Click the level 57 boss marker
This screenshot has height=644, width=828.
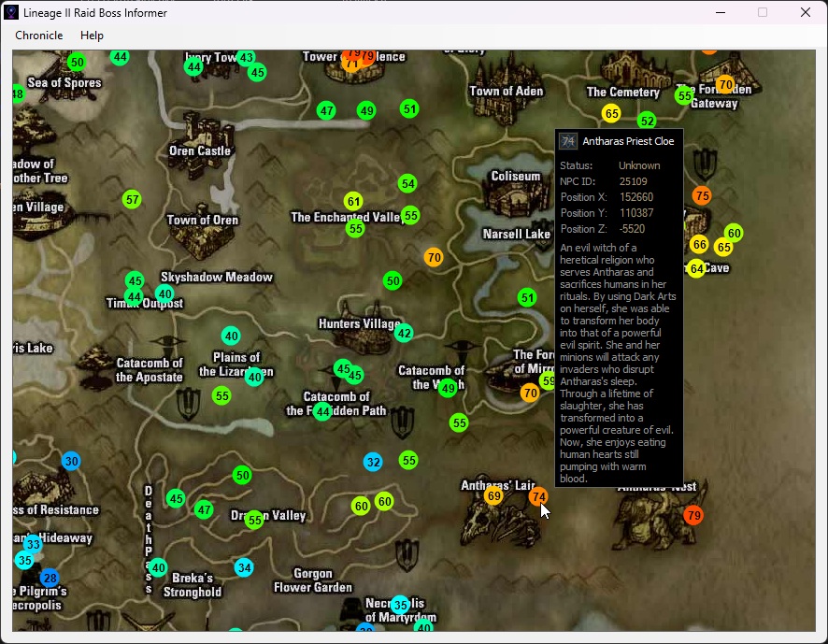[132, 199]
